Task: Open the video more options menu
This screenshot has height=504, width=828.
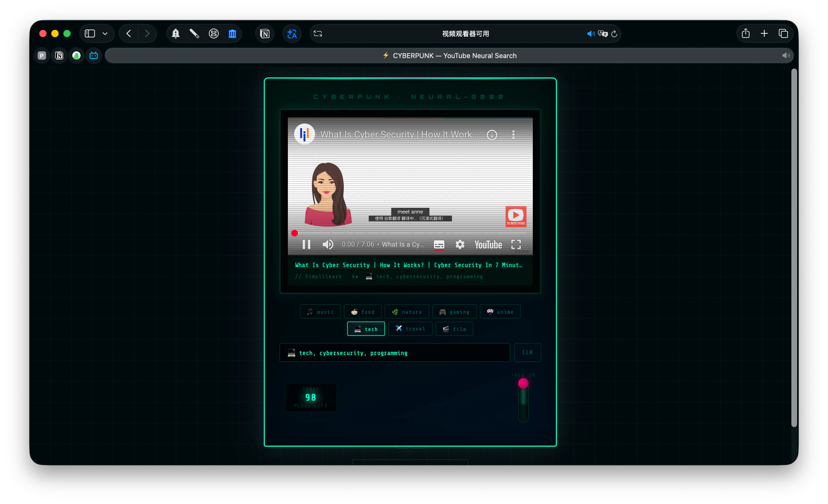Action: pos(513,135)
